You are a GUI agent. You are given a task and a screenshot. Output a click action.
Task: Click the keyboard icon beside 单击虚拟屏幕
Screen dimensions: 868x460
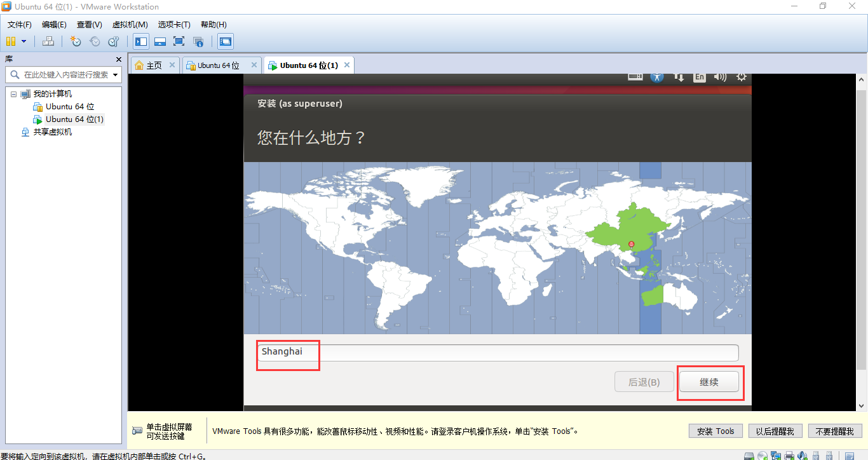coord(137,431)
